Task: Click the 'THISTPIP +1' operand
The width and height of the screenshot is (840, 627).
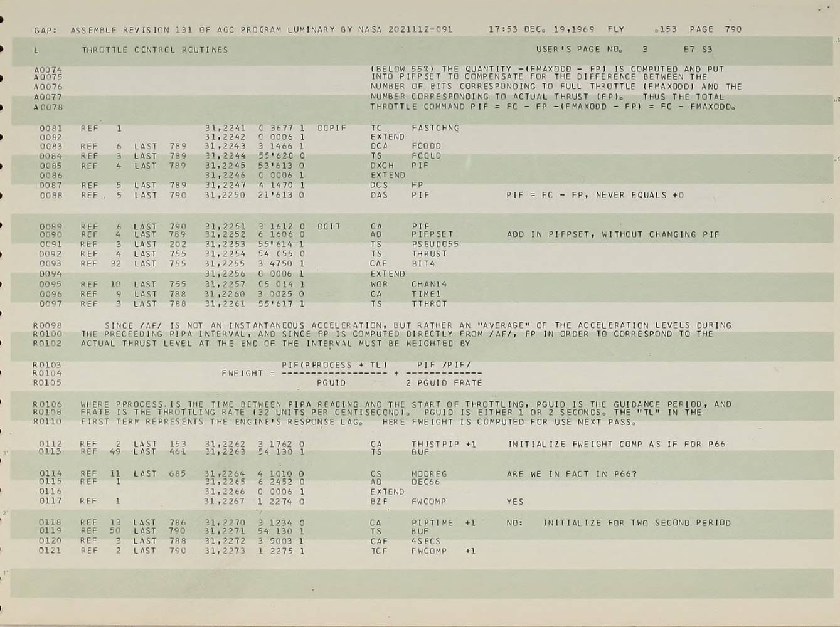Action: 444,444
